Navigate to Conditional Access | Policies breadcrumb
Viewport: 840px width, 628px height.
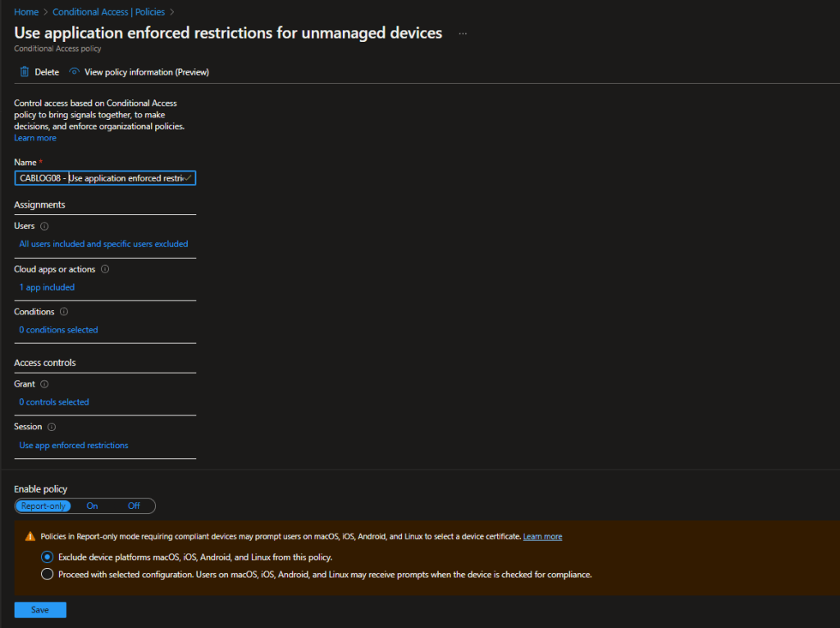click(108, 12)
